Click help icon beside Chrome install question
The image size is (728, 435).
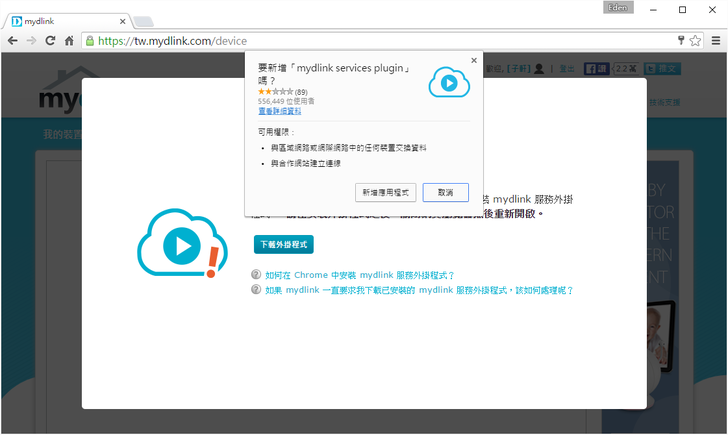(256, 274)
